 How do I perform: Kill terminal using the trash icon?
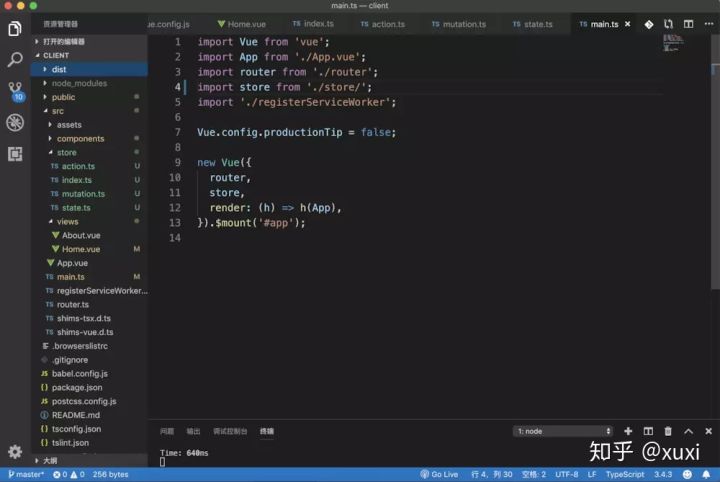(668, 431)
